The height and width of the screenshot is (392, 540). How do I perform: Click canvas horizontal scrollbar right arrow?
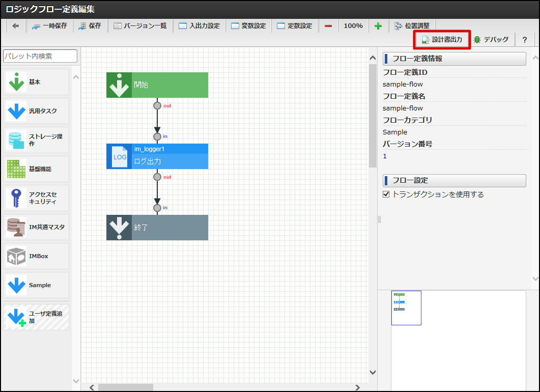pos(357,387)
